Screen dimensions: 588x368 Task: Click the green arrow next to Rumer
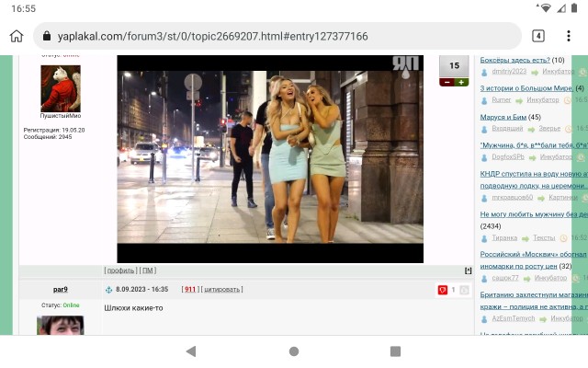(519, 100)
